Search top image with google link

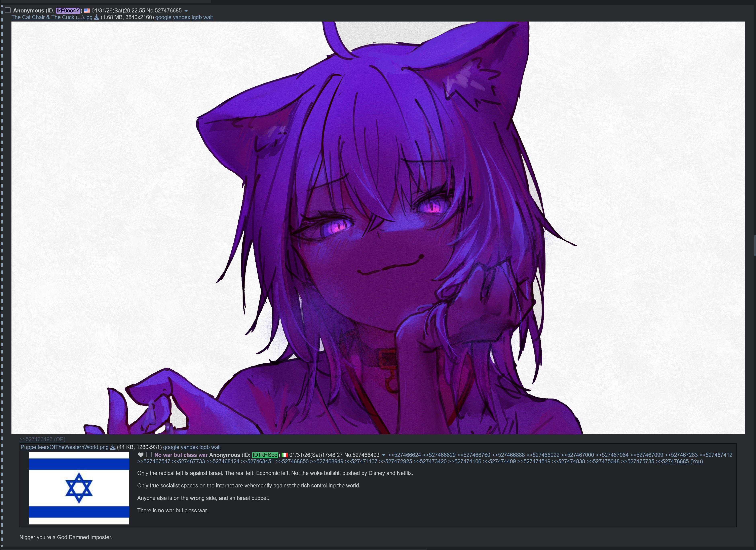(x=163, y=17)
